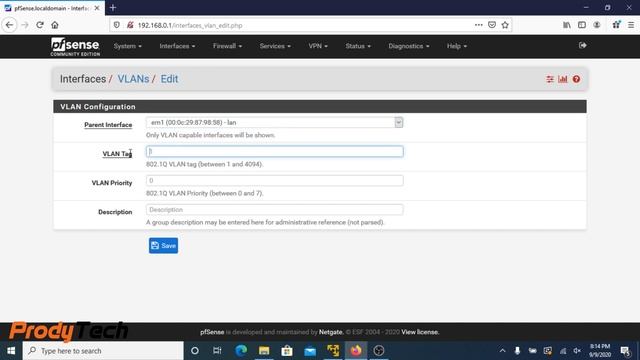The width and height of the screenshot is (640, 360).
Task: Open Microsoft Store from taskbar
Action: [287, 351]
